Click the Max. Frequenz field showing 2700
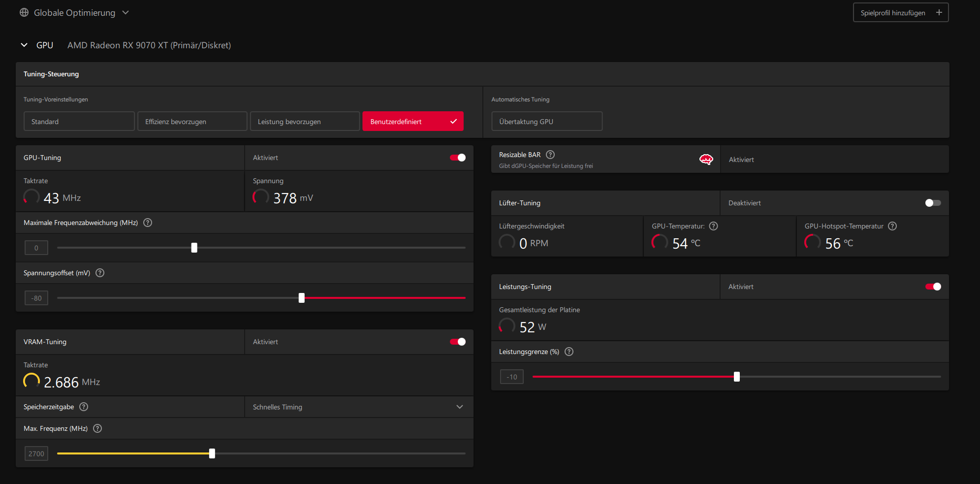 point(36,453)
